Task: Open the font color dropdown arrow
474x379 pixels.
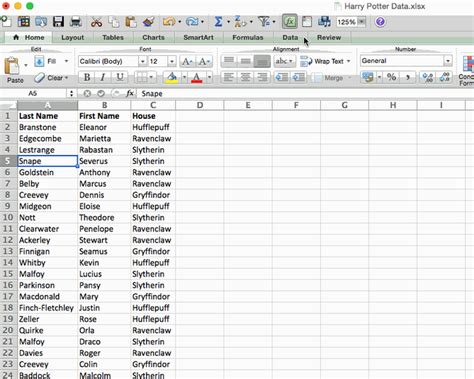Action: (209, 77)
